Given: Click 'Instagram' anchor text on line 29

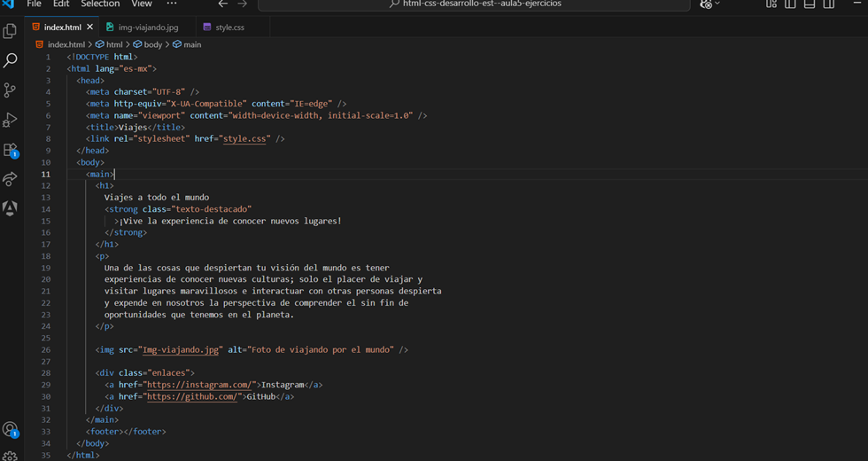Looking at the screenshot, I should click(283, 385).
